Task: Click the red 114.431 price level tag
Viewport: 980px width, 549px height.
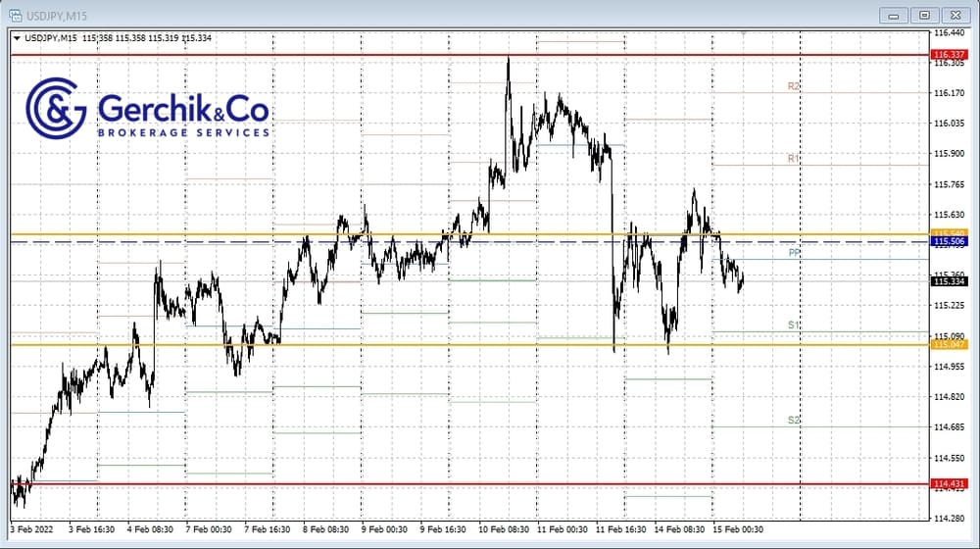Action: click(x=950, y=484)
